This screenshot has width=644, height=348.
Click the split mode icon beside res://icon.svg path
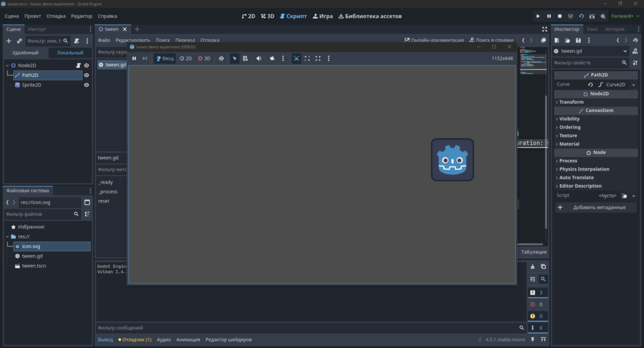(x=87, y=202)
